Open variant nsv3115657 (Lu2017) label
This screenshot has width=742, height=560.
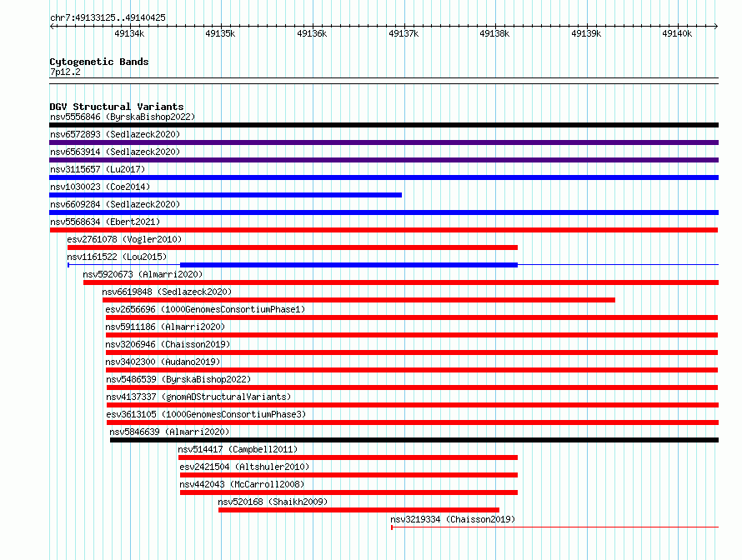pyautogui.click(x=98, y=169)
